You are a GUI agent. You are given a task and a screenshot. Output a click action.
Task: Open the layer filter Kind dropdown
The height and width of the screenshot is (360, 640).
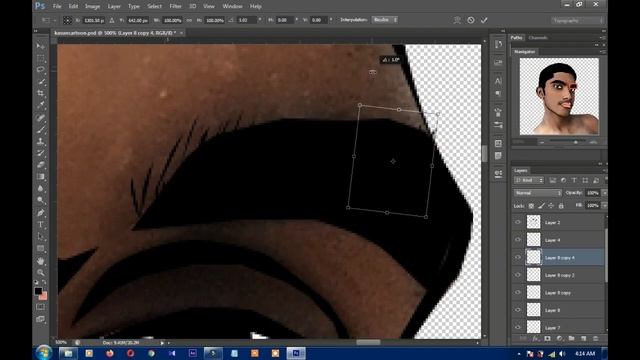[529, 180]
